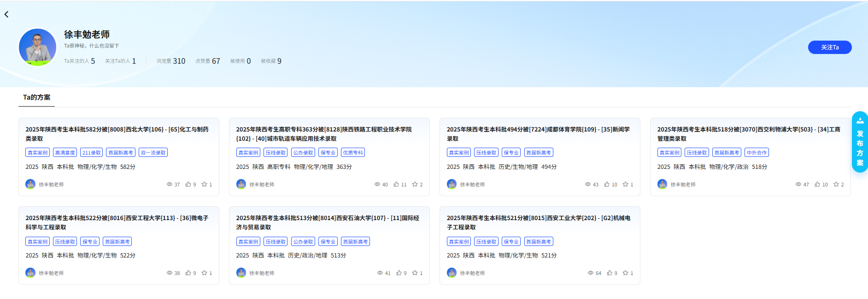868x299 pixels.
Task: Go back using the back arrow
Action: [6, 14]
